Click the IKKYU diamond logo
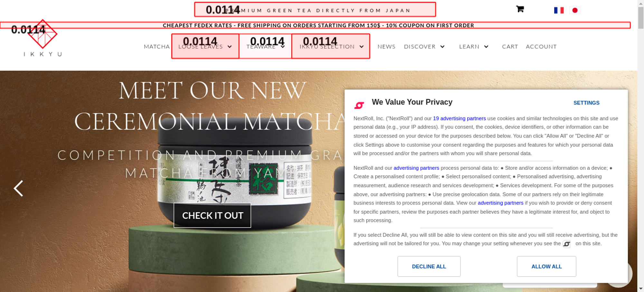Image resolution: width=644 pixels, height=292 pixels. pos(43,34)
